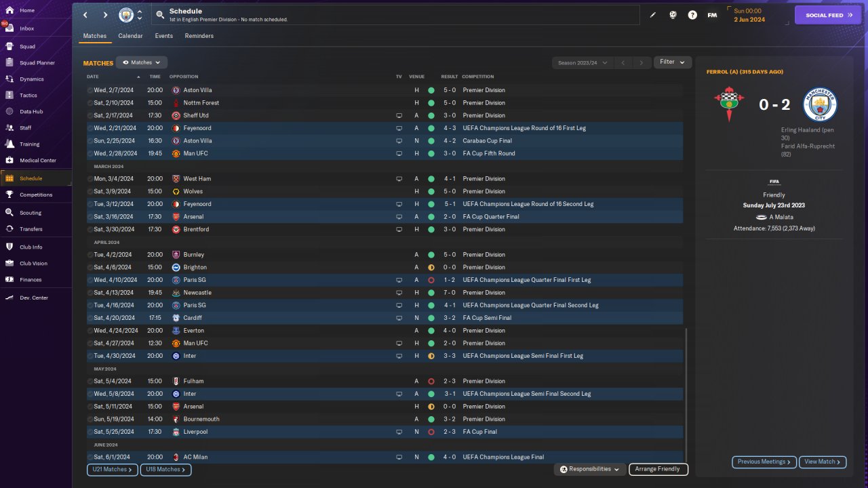
Task: Open the Dev. Center
Action: [x=34, y=298]
